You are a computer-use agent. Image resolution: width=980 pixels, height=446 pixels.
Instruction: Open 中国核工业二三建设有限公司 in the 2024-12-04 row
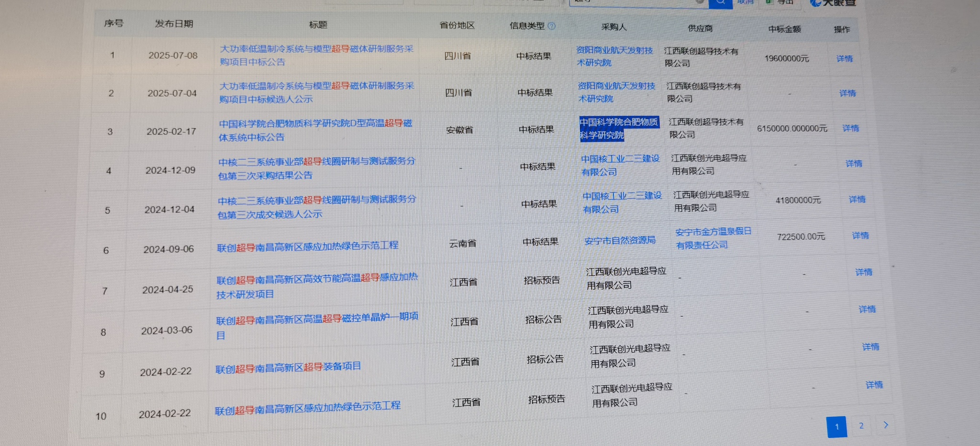click(x=622, y=203)
